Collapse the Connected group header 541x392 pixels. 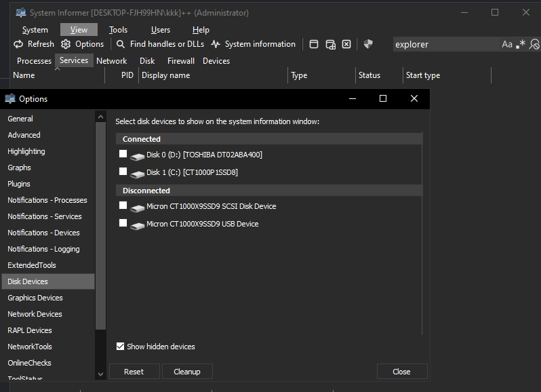pos(269,139)
